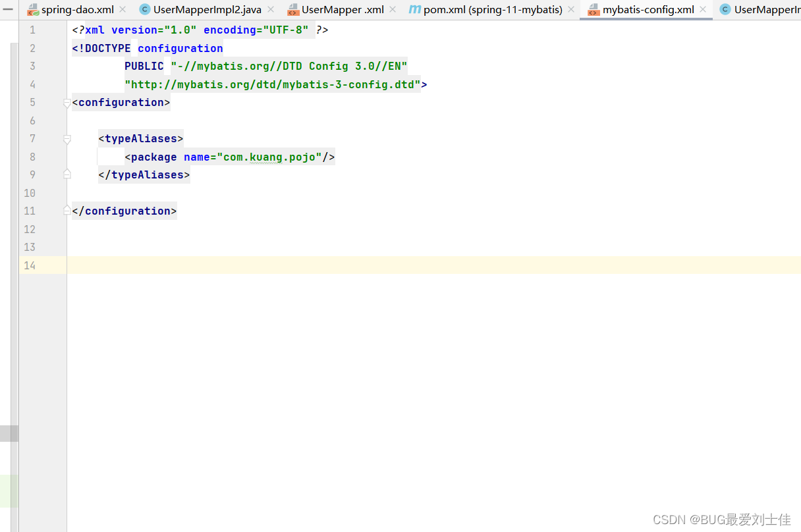801x532 pixels.
Task: Click the fold-end marker beside typeAliases closing tag
Action: [67, 174]
